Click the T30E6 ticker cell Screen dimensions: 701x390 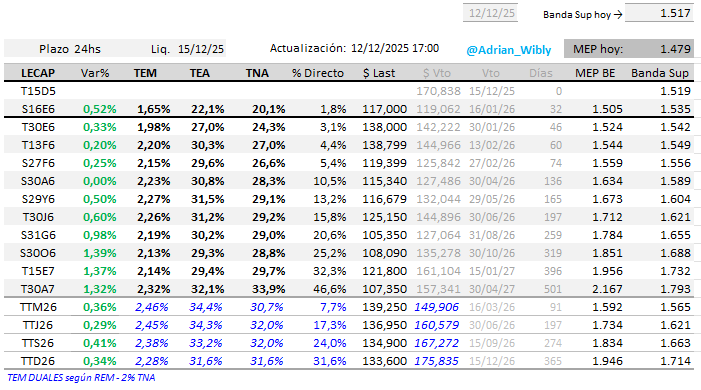click(38, 127)
